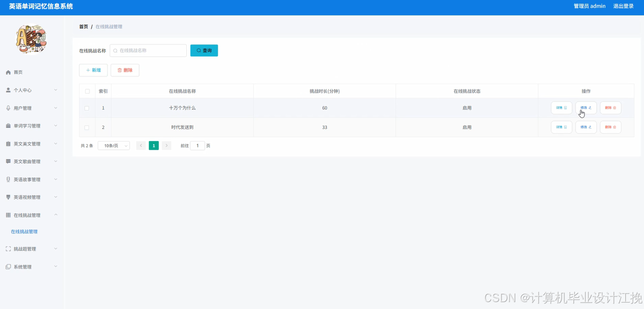Viewport: 644px width, 309px height.
Task: Expand the 单词学习管理 menu chevron
Action: [x=56, y=126]
